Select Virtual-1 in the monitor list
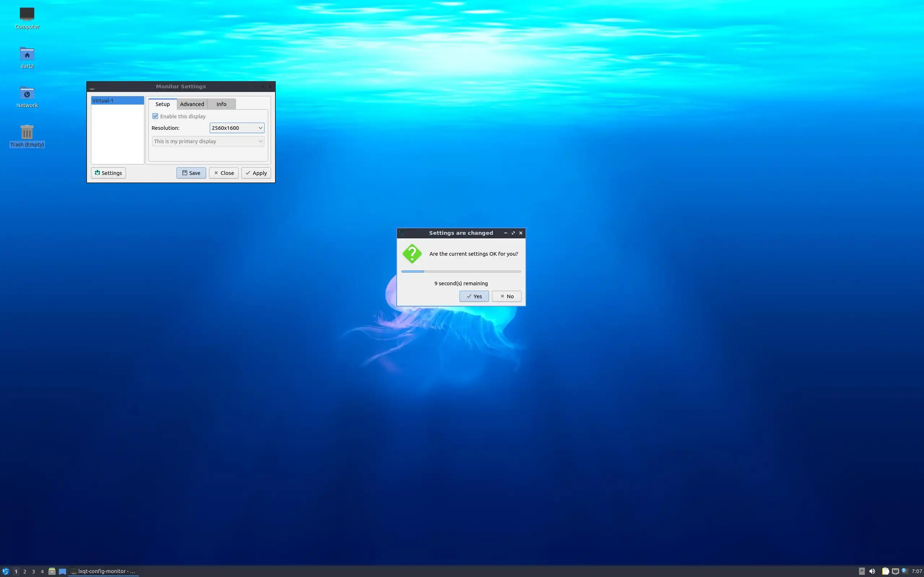Screen dimensions: 924x577 [x=117, y=101]
